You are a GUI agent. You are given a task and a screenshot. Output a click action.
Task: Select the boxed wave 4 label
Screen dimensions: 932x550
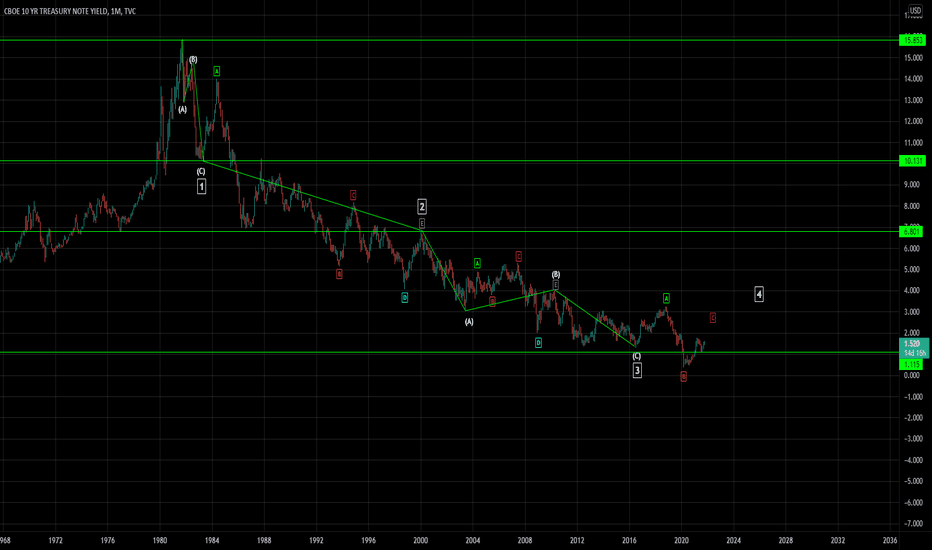(759, 294)
